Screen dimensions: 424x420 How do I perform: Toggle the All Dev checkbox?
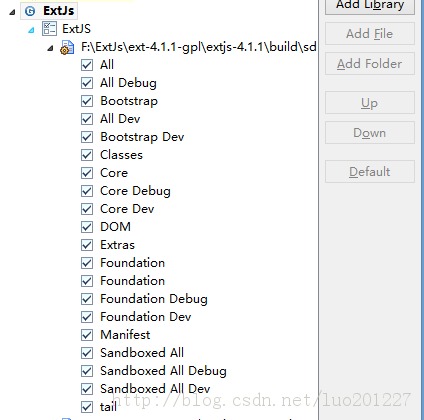(87, 119)
